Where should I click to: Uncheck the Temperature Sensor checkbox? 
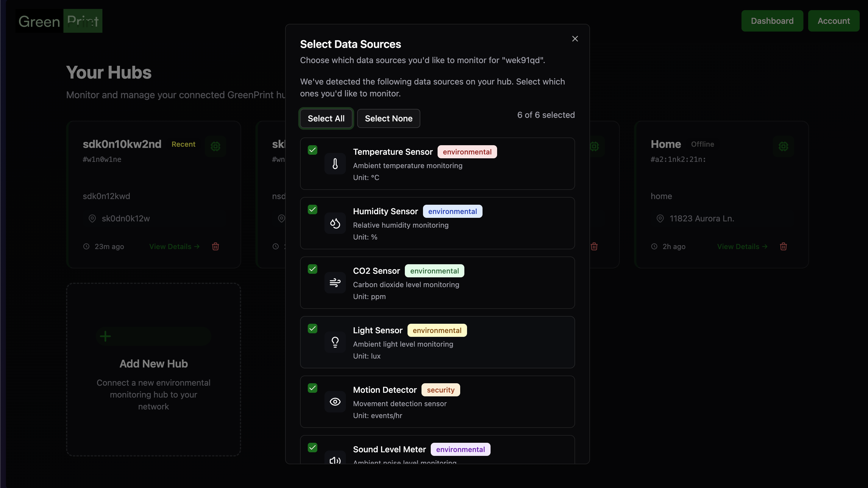coord(312,150)
